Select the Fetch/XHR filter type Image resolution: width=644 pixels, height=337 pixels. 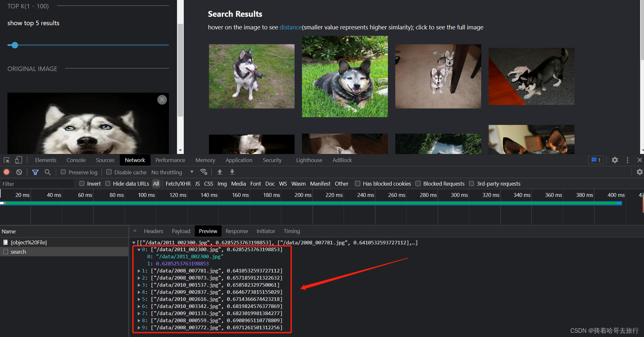pos(178,184)
